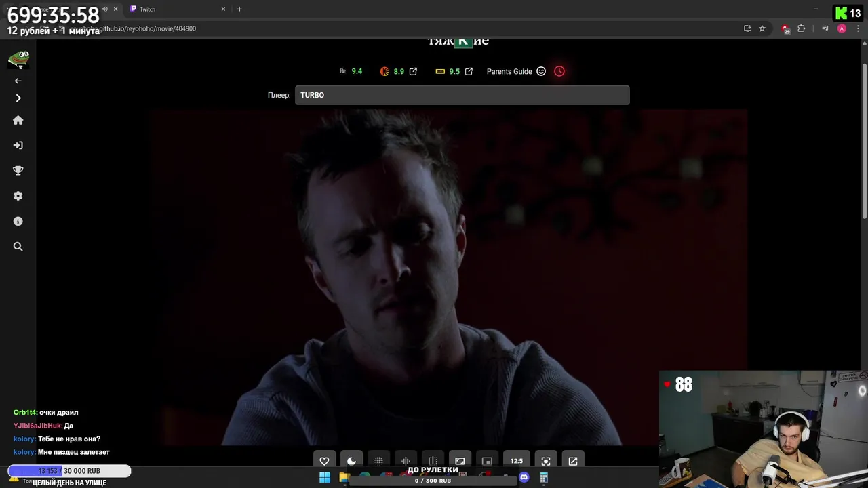Open the trophy icon in the sidebar
Viewport: 868px width, 488px height.
click(18, 171)
